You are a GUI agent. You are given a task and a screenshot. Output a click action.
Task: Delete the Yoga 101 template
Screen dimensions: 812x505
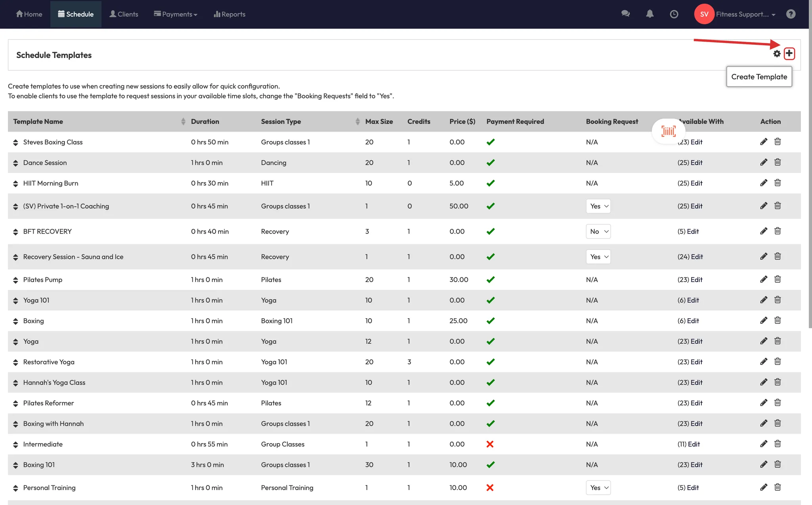pos(778,300)
